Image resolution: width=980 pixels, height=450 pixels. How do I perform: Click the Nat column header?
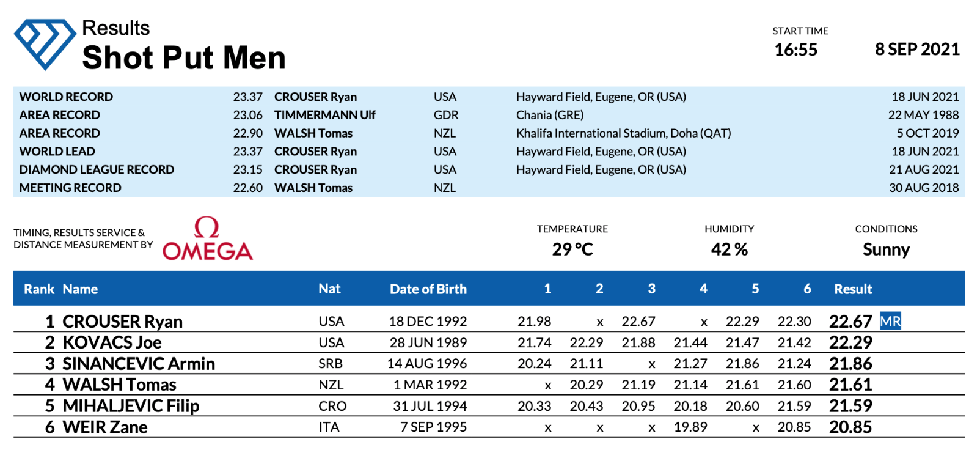click(329, 289)
